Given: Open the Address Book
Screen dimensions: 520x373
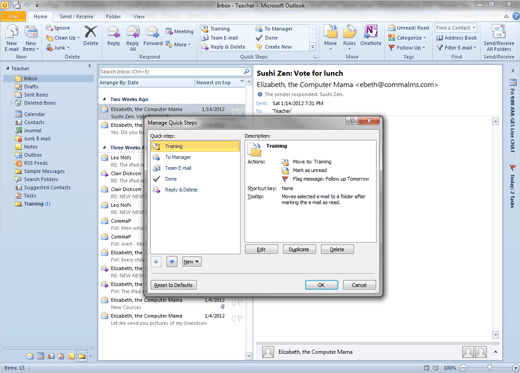Looking at the screenshot, I should [x=456, y=38].
